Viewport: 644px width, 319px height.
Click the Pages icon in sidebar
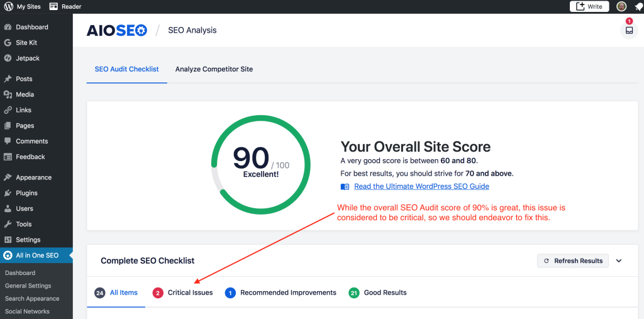tap(8, 126)
